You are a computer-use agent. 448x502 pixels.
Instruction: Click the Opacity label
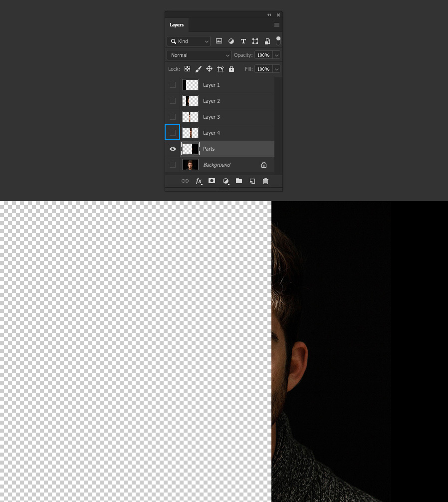(243, 55)
